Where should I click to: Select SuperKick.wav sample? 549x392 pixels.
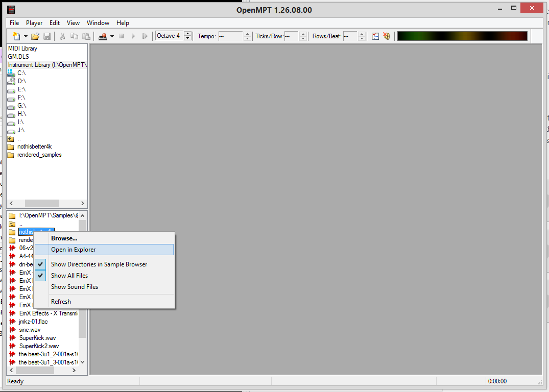click(37, 338)
